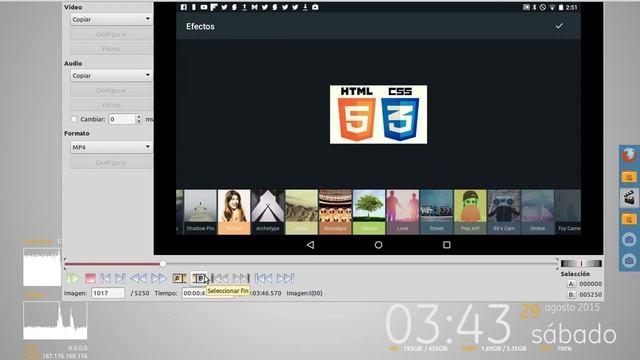This screenshot has width=640, height=360.
Task: Click the clapperboard Avidemux dock icon
Action: (629, 197)
